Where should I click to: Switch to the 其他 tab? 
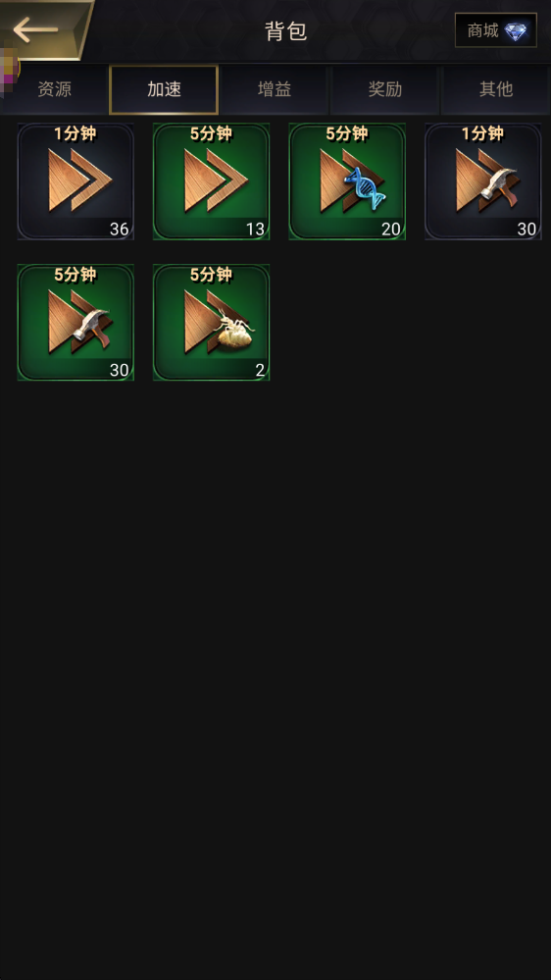pos(495,89)
